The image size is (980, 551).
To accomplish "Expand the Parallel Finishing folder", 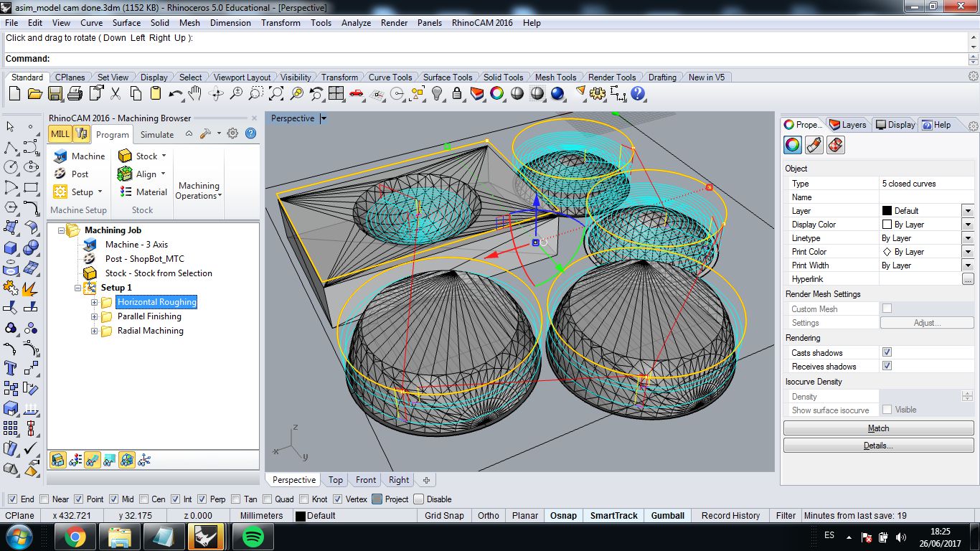I will click(x=94, y=316).
